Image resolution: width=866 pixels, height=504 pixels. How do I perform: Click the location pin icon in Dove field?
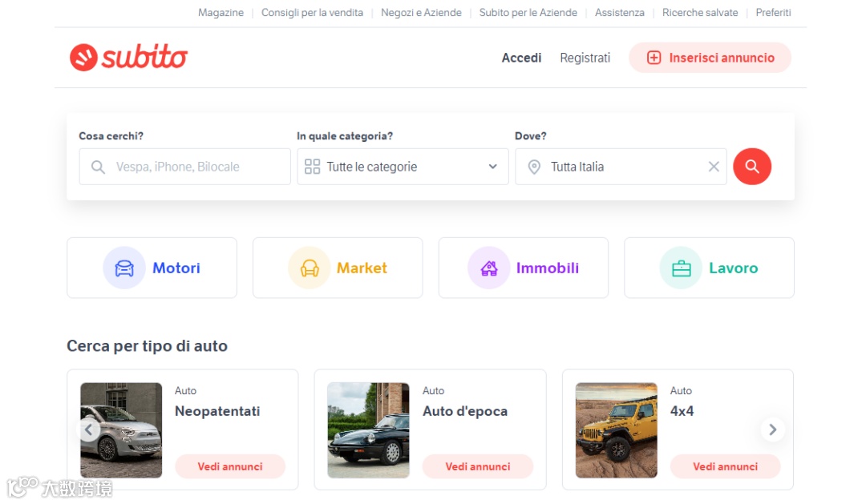[534, 167]
